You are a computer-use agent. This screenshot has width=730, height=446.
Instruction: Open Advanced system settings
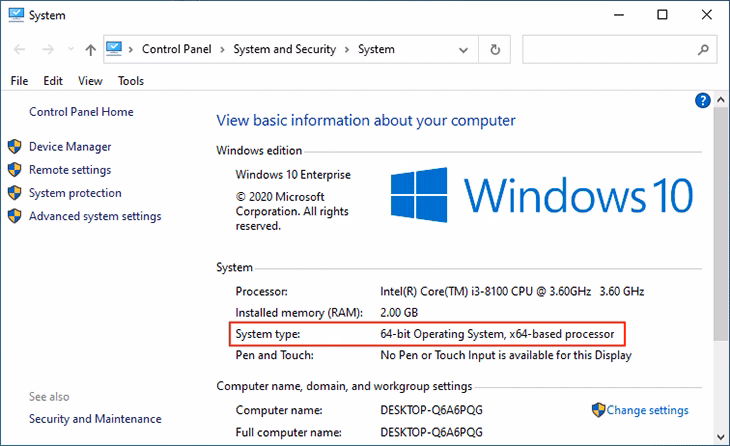95,216
